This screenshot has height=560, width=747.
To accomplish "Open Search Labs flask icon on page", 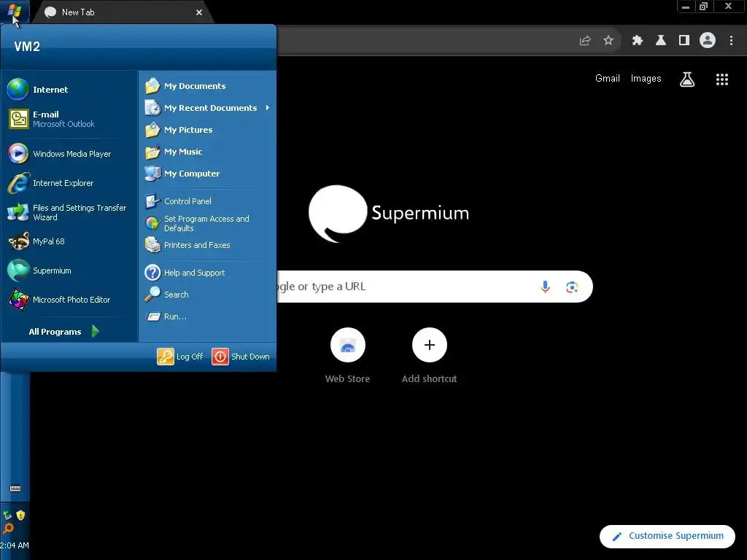I will 687,79.
